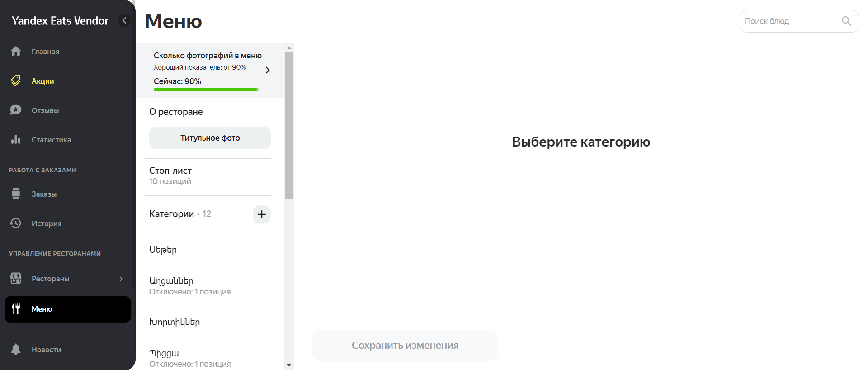Select the Սեթեր category
This screenshot has width=868, height=370.
163,250
